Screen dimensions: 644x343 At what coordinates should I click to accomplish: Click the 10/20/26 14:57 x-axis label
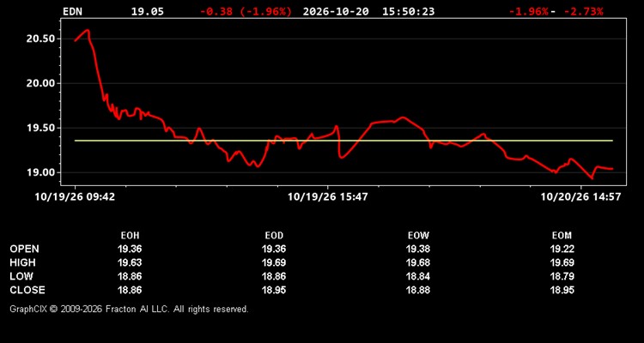pos(580,197)
